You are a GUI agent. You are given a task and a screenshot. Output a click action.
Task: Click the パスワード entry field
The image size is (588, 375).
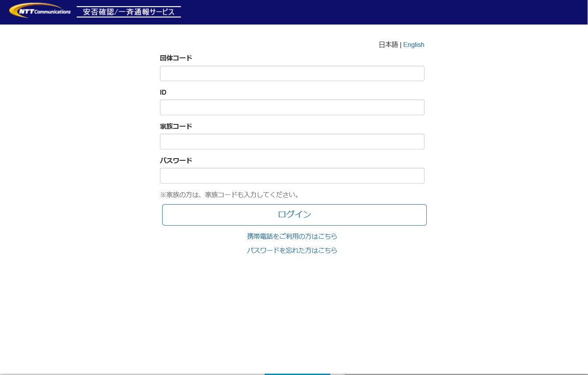pos(292,176)
